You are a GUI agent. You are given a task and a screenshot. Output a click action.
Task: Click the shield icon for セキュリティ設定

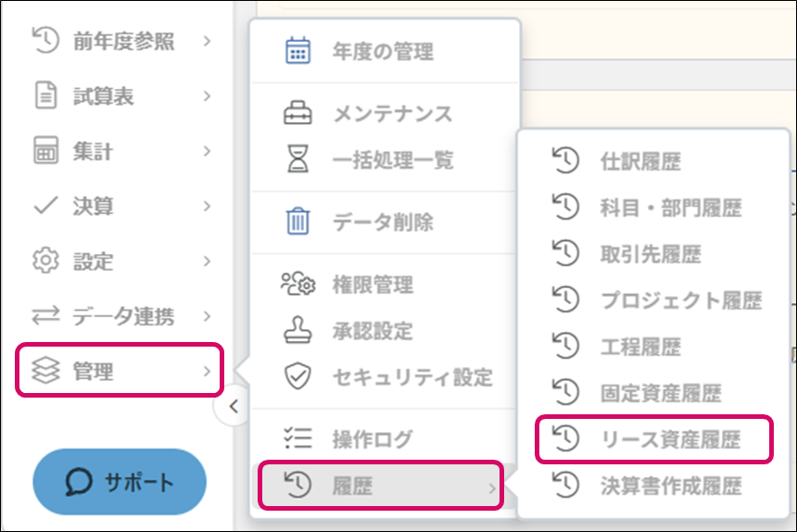click(297, 376)
